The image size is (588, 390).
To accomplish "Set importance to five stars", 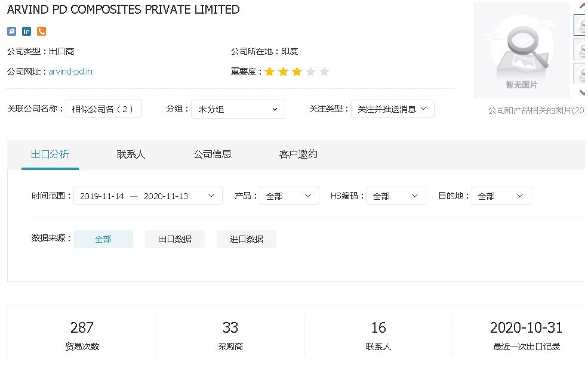I will tap(325, 72).
